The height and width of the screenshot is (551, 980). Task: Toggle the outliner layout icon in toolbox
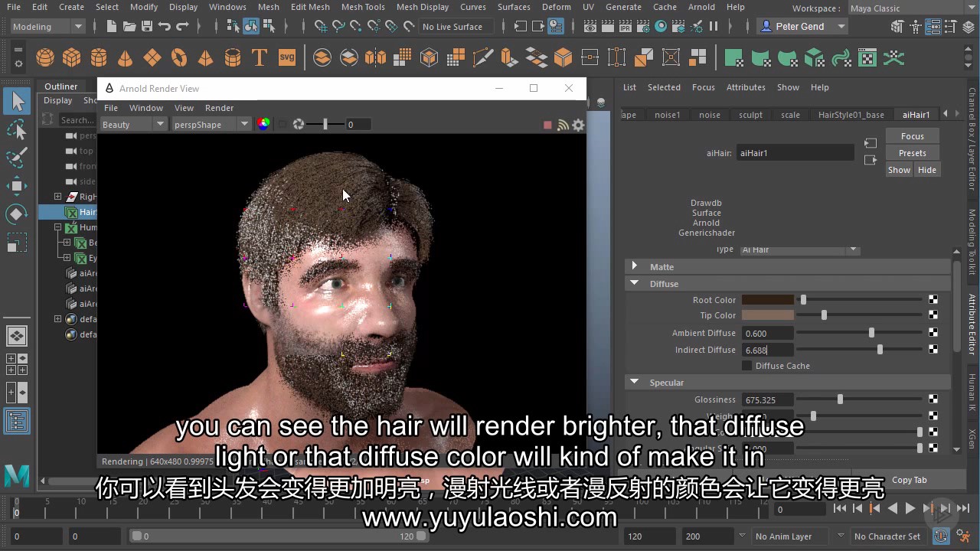pyautogui.click(x=17, y=422)
